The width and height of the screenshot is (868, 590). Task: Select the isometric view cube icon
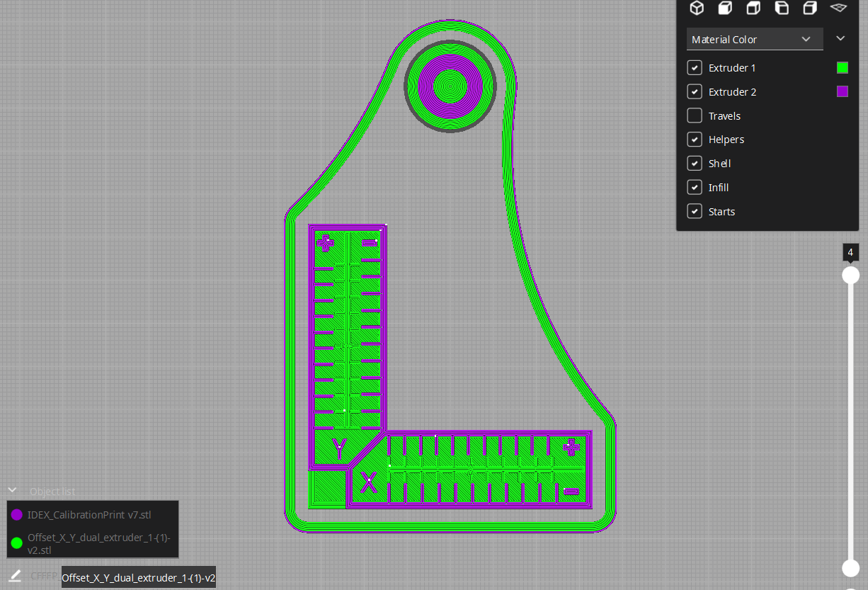click(696, 8)
